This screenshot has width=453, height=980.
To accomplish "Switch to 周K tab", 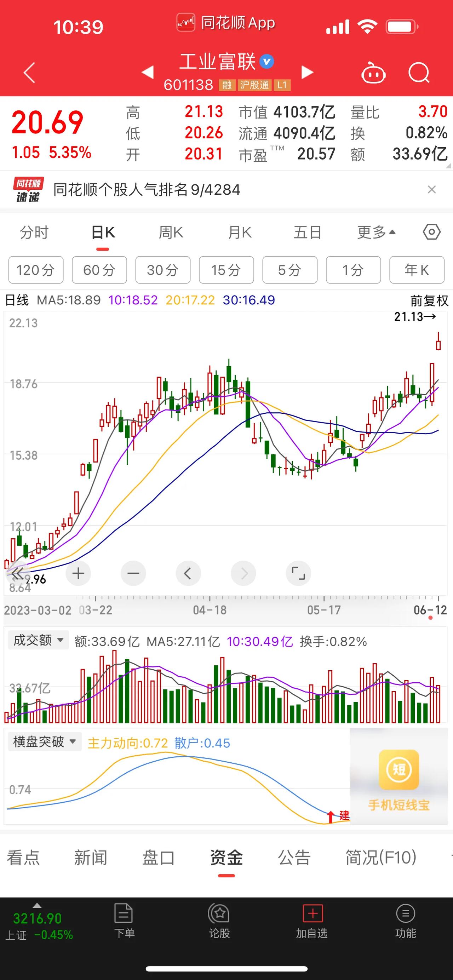I will 171,232.
